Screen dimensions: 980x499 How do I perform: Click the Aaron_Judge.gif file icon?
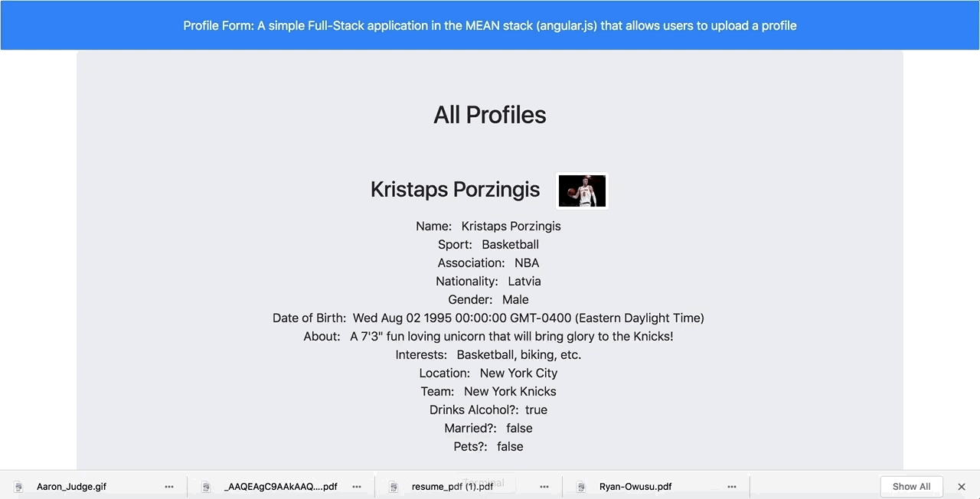[x=19, y=487]
